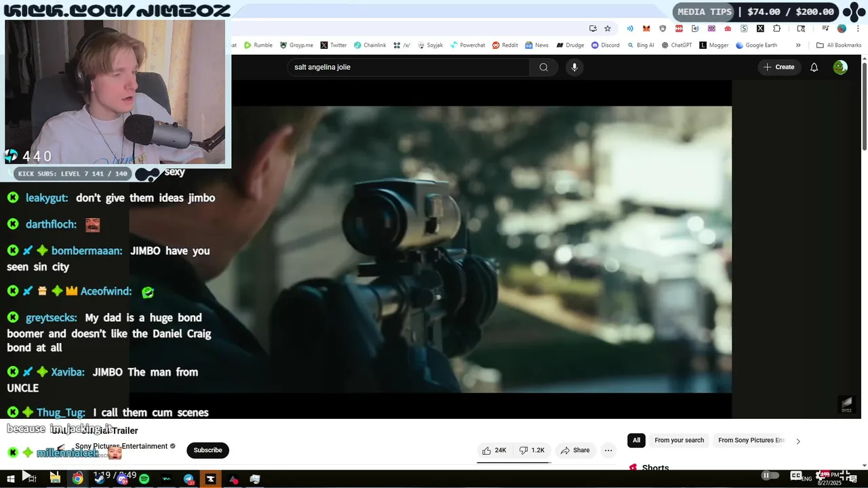Viewport: 868px width, 488px height.
Task: Click the YouTube search magnifier button
Action: click(x=544, y=67)
